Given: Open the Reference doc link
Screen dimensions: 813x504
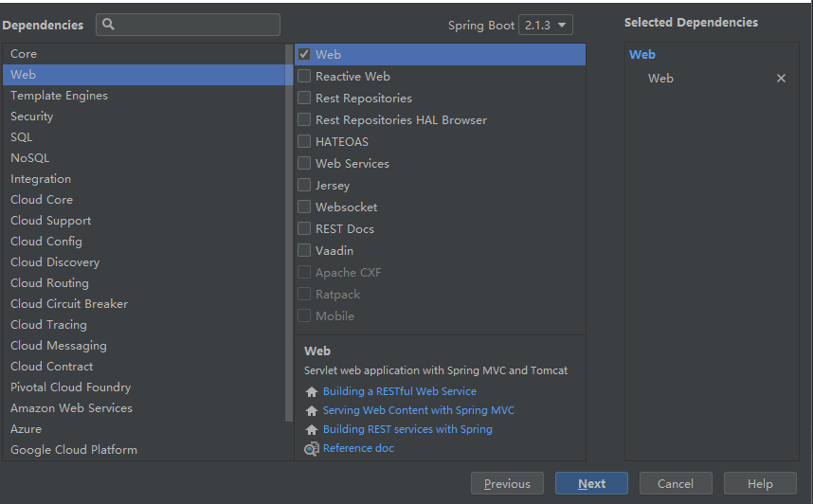Looking at the screenshot, I should pyautogui.click(x=358, y=448).
